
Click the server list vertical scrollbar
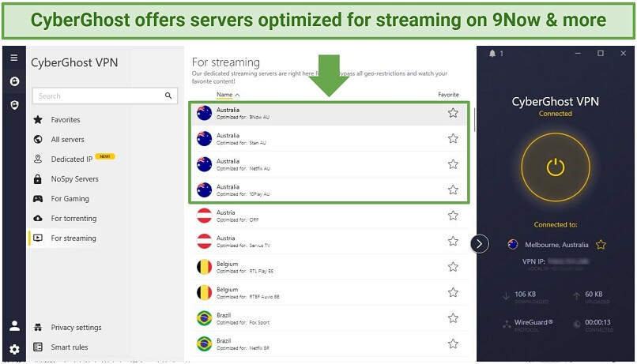click(x=474, y=119)
